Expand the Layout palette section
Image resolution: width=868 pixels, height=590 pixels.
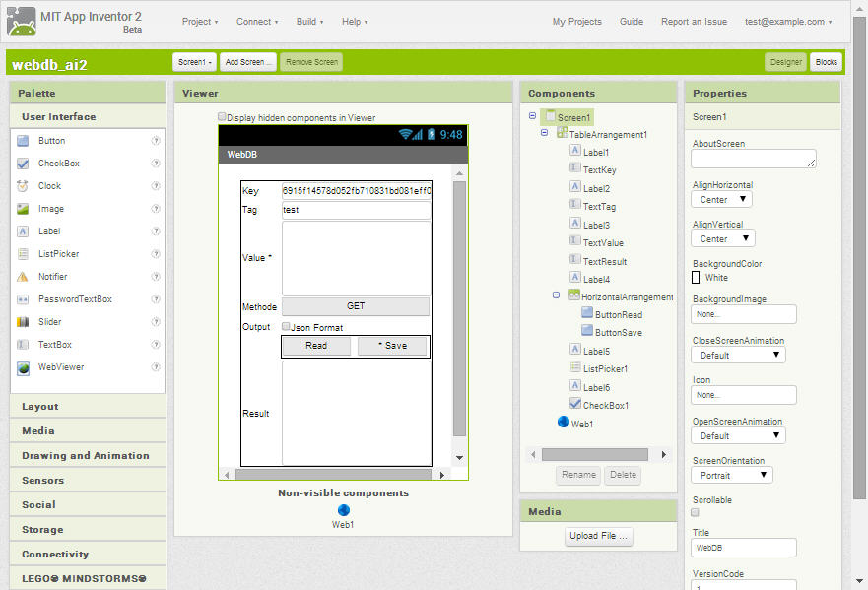[x=88, y=407]
